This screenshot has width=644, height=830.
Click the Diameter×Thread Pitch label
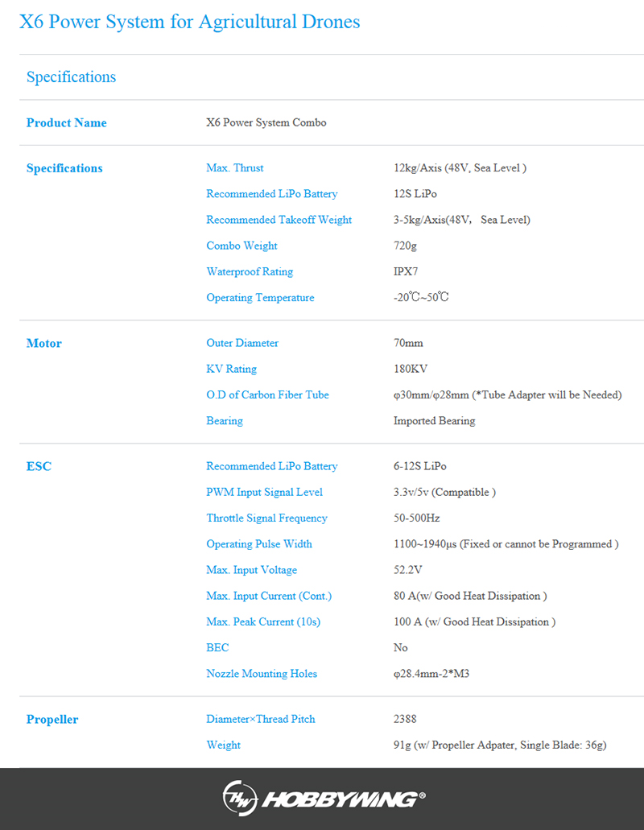tap(261, 719)
